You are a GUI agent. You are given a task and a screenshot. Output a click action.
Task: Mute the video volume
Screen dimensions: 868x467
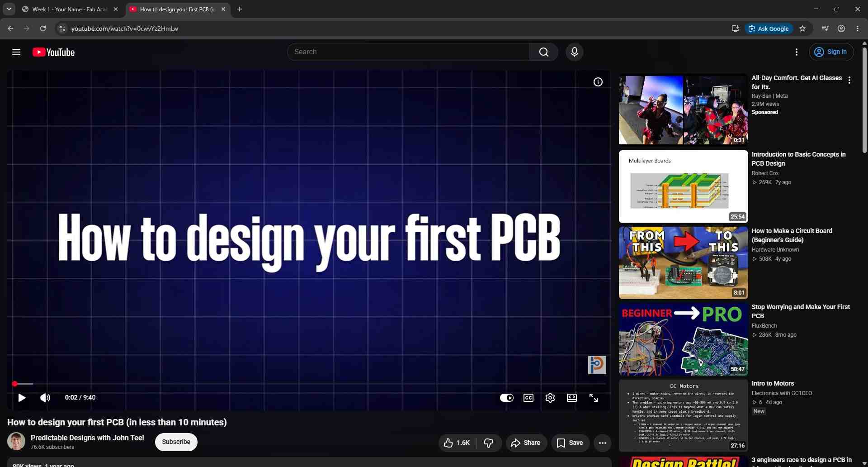45,398
